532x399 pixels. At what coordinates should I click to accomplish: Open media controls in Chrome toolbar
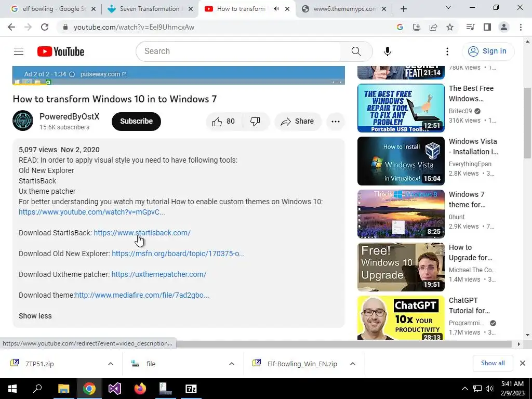(x=470, y=27)
